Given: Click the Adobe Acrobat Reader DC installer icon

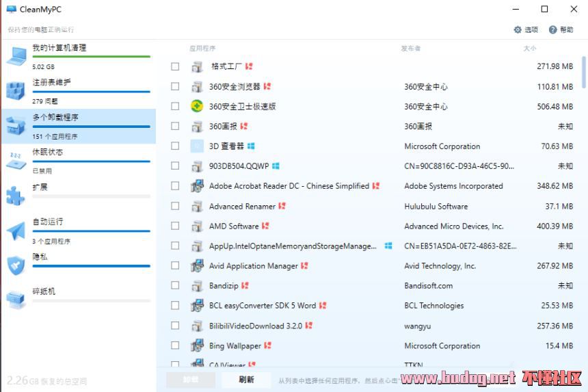Looking at the screenshot, I should click(197, 185).
